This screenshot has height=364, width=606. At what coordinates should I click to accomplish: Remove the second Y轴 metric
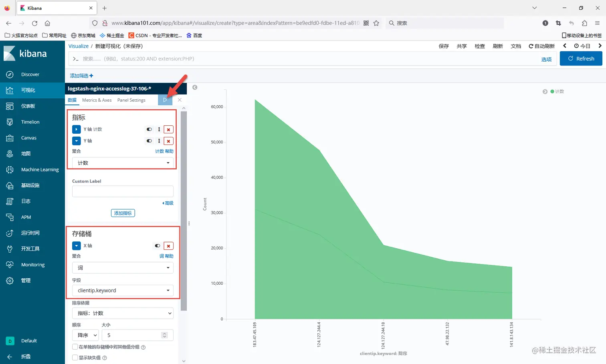pos(169,141)
